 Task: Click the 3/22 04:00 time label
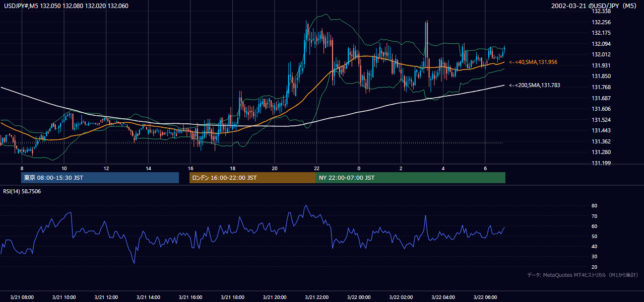443,297
